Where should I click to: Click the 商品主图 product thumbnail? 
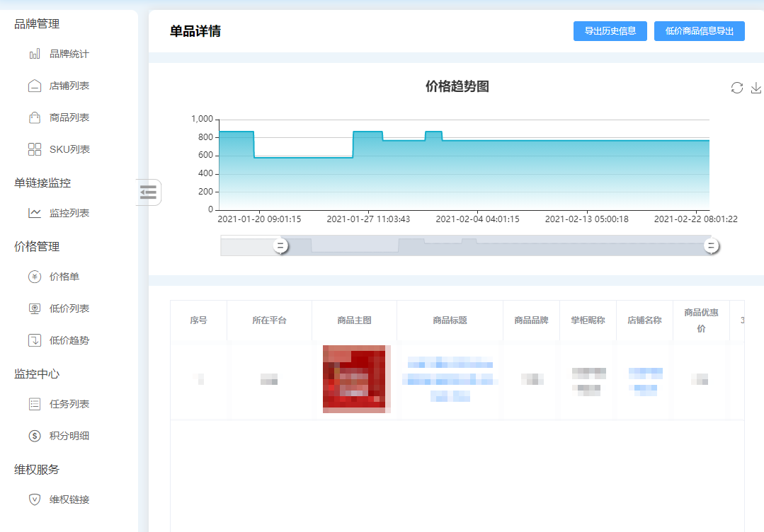355,378
